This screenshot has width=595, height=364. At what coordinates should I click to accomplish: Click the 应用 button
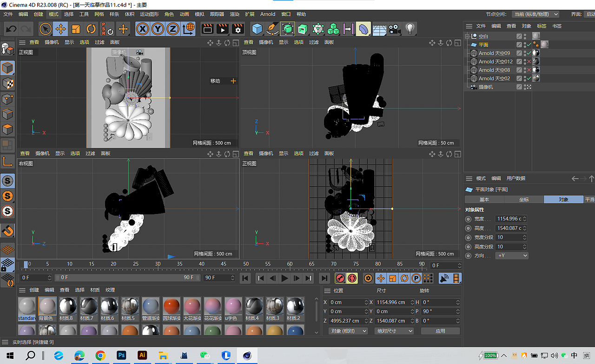[440, 331]
